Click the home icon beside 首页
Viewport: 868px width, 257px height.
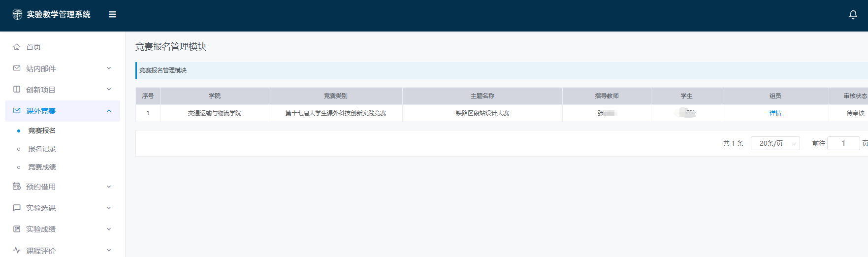(x=17, y=47)
